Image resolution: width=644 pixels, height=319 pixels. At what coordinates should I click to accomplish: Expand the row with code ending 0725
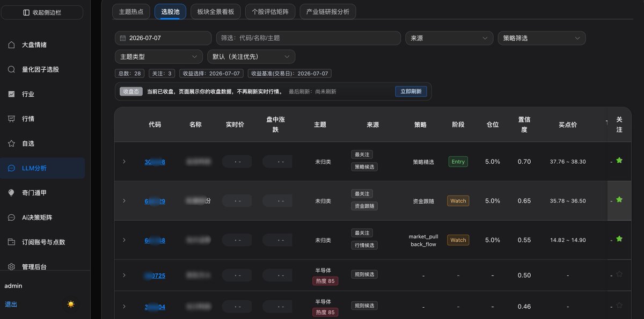click(124, 275)
